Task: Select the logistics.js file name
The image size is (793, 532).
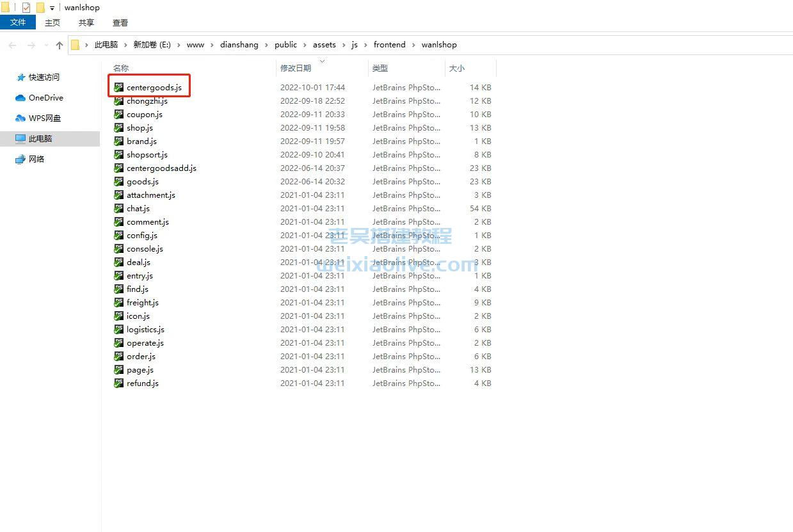Action: 145,330
